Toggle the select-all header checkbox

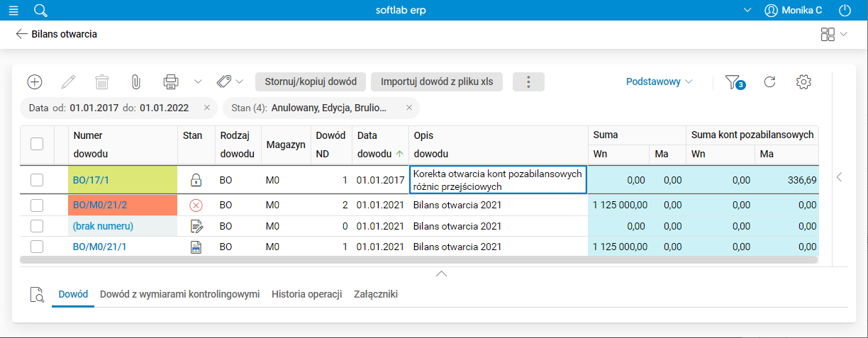point(37,143)
